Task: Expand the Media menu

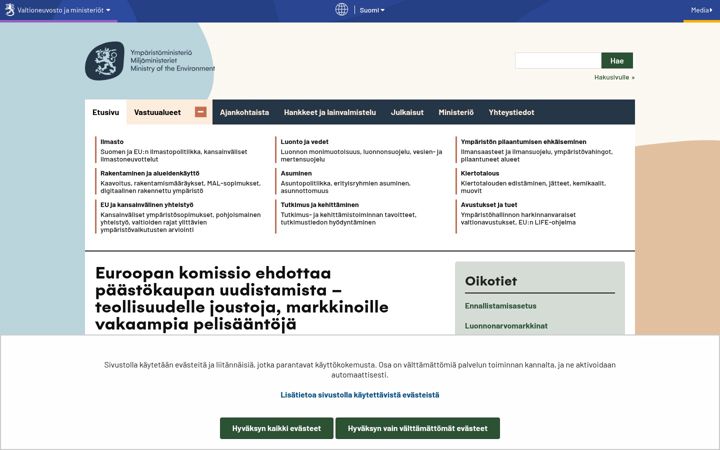Action: click(702, 10)
